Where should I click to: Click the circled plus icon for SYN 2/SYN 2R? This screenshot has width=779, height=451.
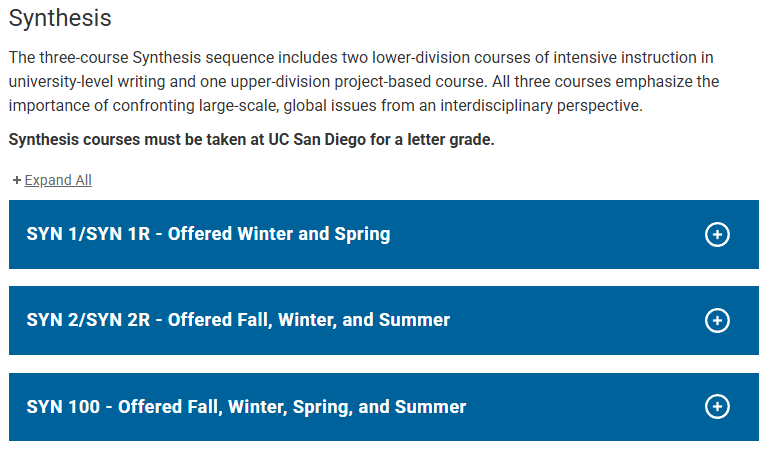click(717, 320)
